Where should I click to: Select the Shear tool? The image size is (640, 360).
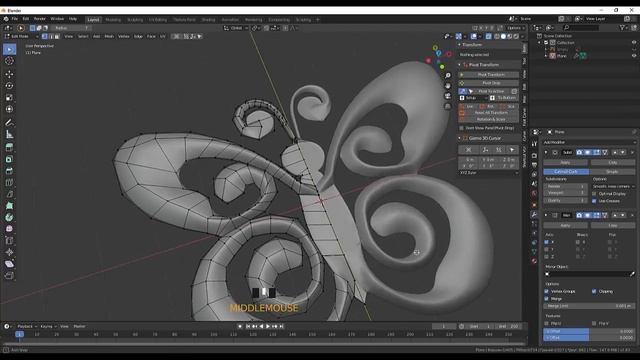pos(9,264)
